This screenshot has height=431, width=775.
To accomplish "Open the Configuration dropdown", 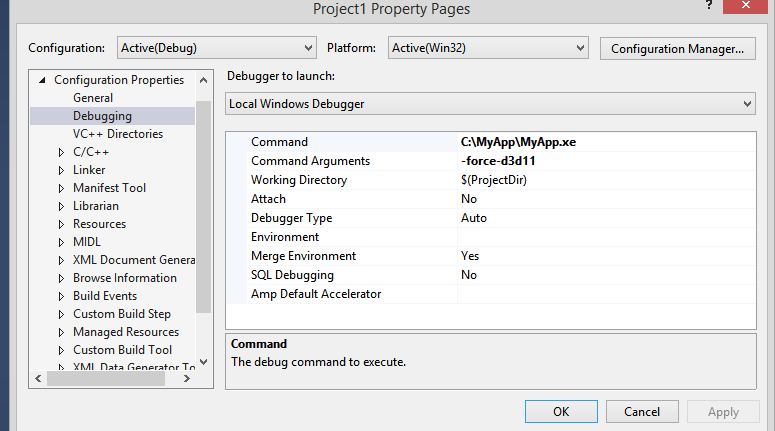I will [x=216, y=48].
